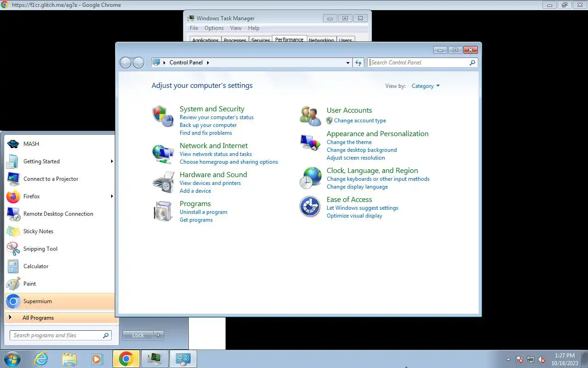588x368 pixels.
Task: Open the User Accounts people icon
Action: click(310, 115)
